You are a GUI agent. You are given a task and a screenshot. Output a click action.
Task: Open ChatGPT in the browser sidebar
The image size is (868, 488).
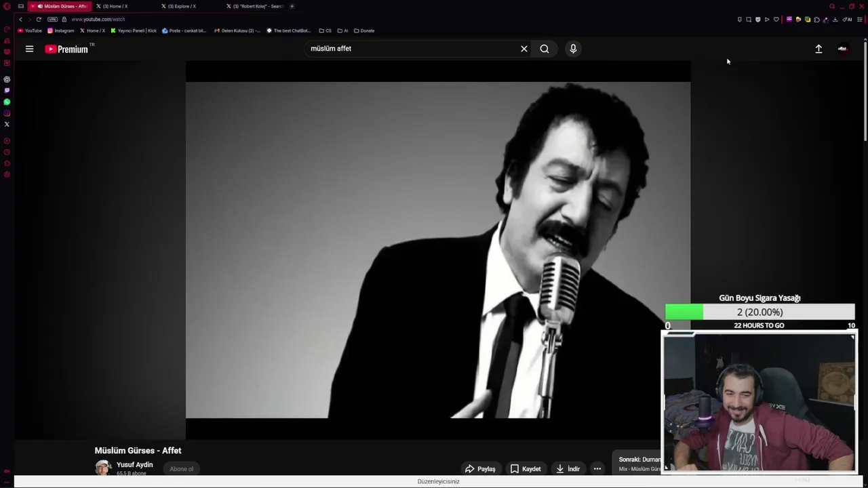tap(7, 79)
